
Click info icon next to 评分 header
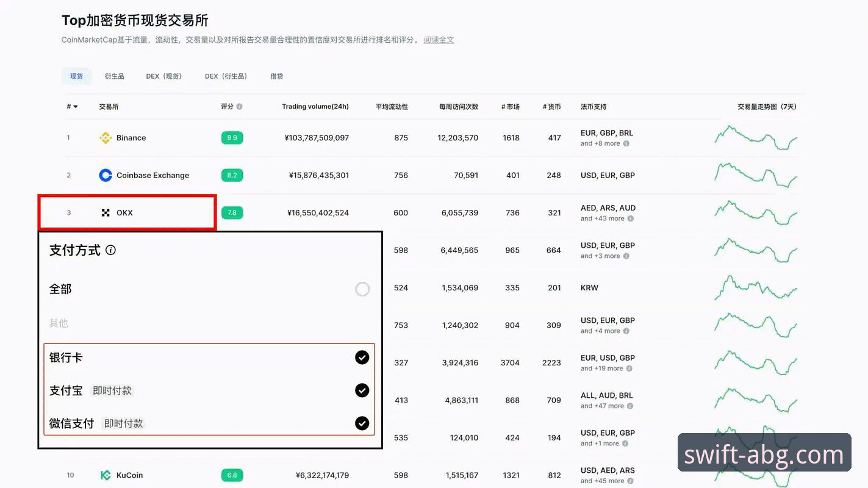[x=239, y=107]
